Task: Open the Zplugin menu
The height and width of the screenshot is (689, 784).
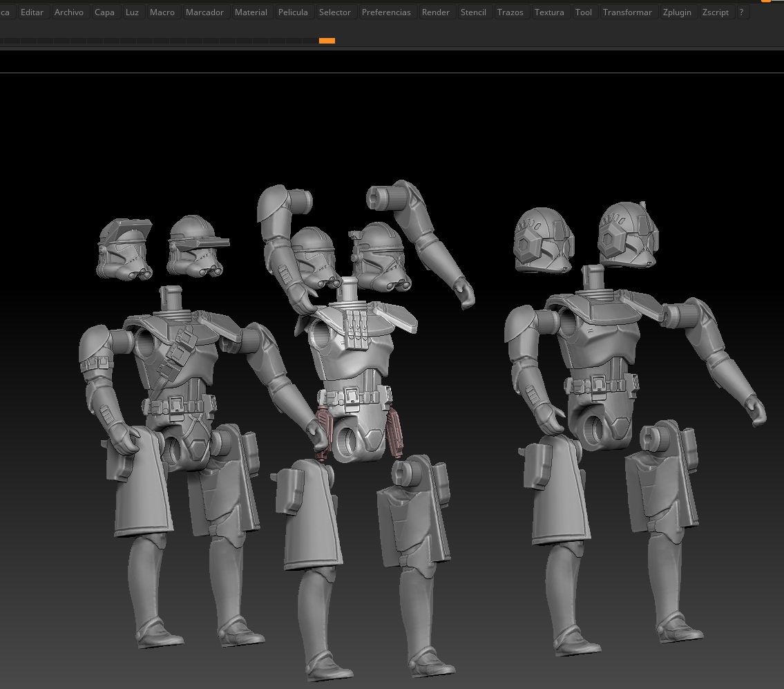Action: [x=677, y=12]
